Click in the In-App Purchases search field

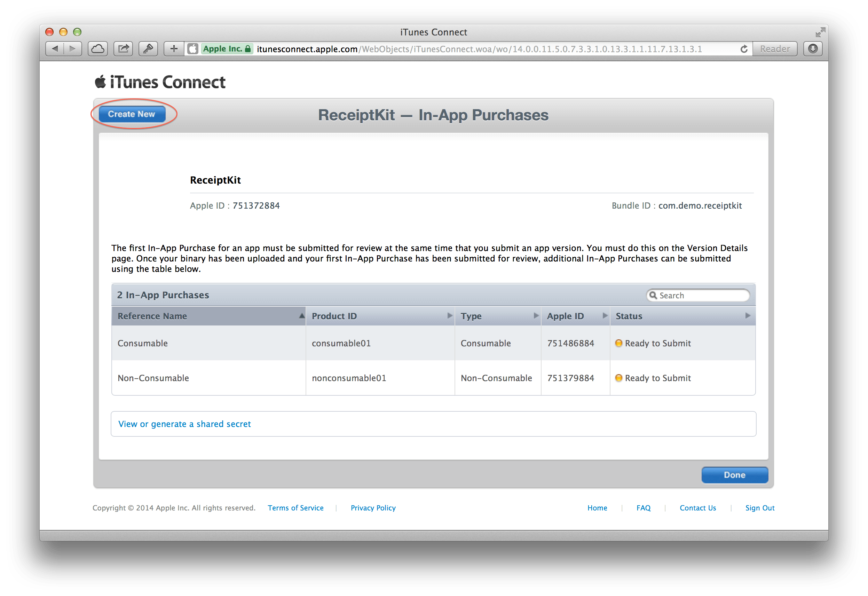[x=702, y=295]
